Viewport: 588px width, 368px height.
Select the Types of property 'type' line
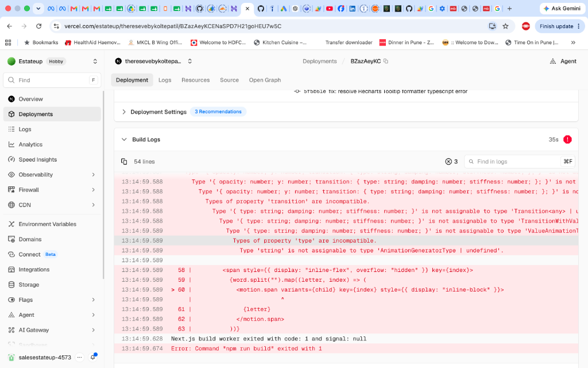(346, 241)
